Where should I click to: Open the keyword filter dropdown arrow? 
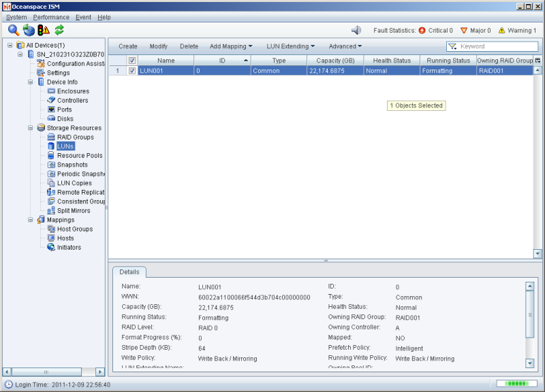click(452, 46)
